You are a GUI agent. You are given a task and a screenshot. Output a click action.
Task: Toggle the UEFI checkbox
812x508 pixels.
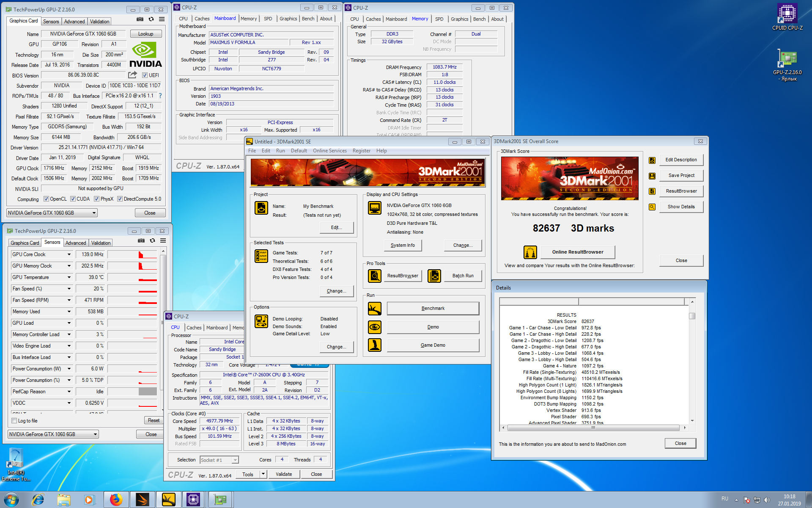pyautogui.click(x=145, y=75)
